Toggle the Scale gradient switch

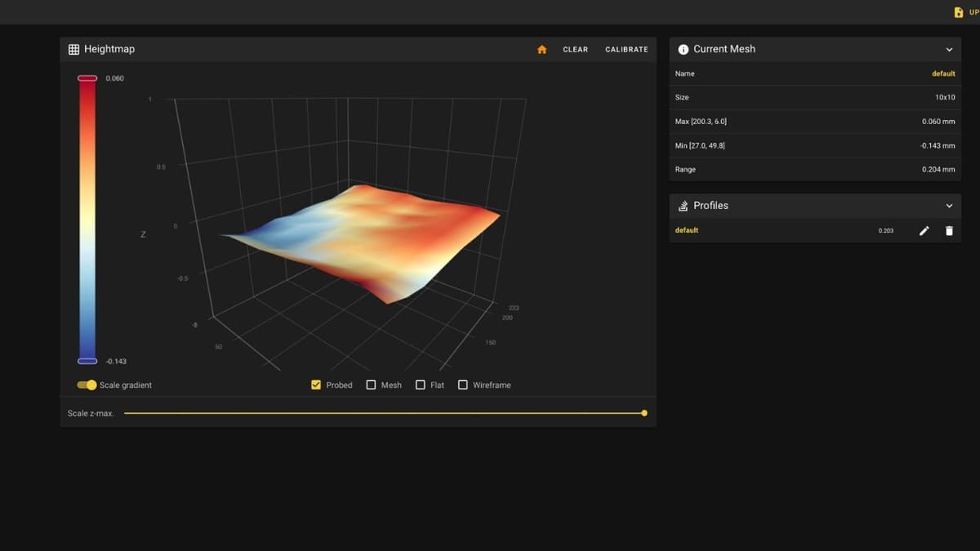(x=87, y=385)
